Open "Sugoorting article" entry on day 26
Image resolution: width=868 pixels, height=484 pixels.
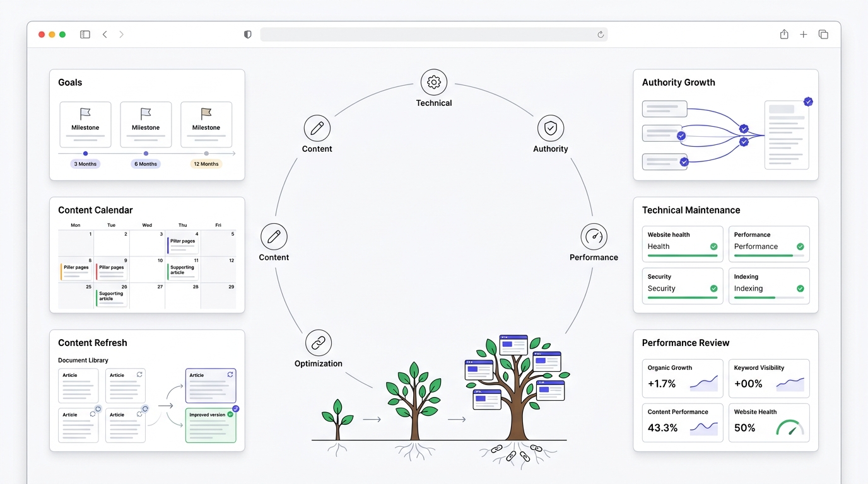pyautogui.click(x=112, y=298)
